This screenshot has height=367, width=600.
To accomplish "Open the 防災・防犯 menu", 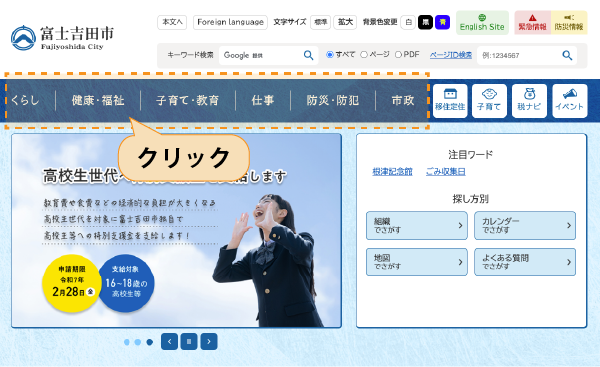I will click(x=333, y=100).
